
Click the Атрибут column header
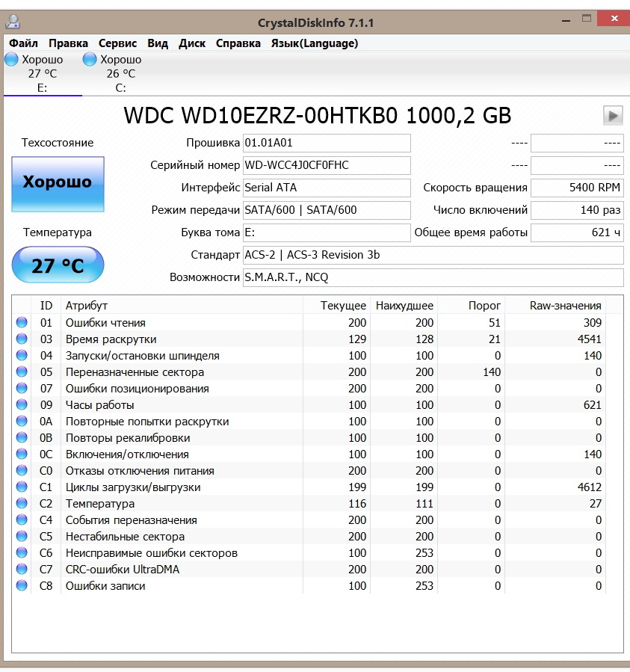182,306
